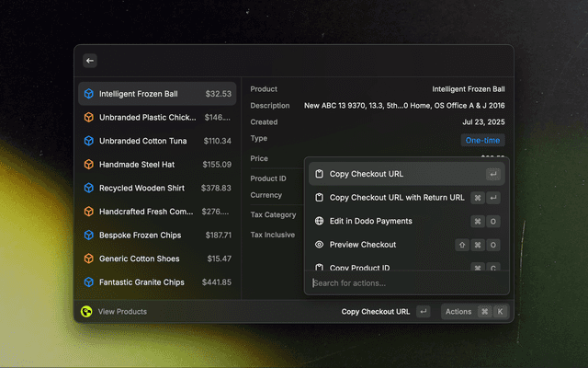Image resolution: width=588 pixels, height=368 pixels.
Task: Click the eye icon for Preview Checkout
Action: (x=319, y=245)
